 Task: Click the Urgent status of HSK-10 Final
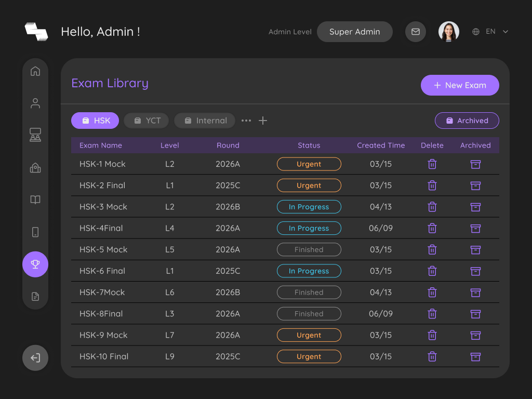tap(309, 356)
